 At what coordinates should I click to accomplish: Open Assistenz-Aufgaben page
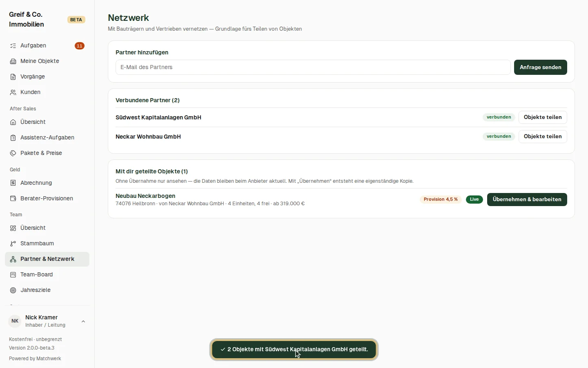pos(47,138)
